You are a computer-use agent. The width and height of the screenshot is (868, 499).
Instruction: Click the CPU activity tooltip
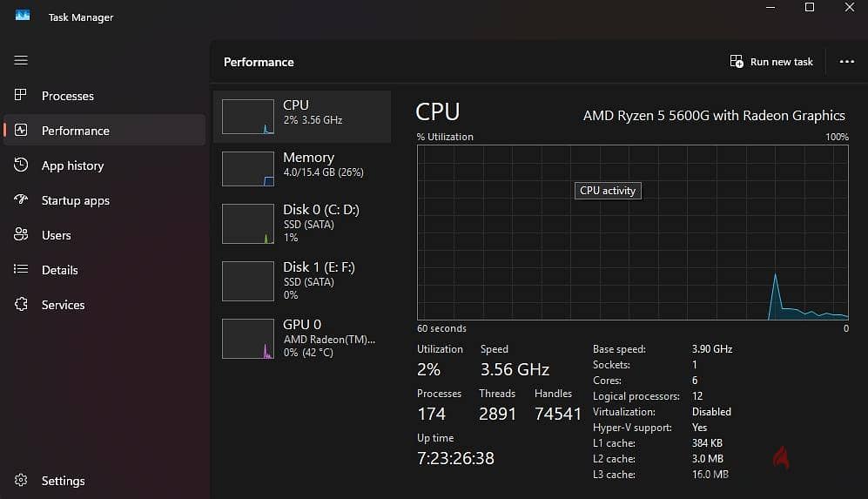point(608,191)
